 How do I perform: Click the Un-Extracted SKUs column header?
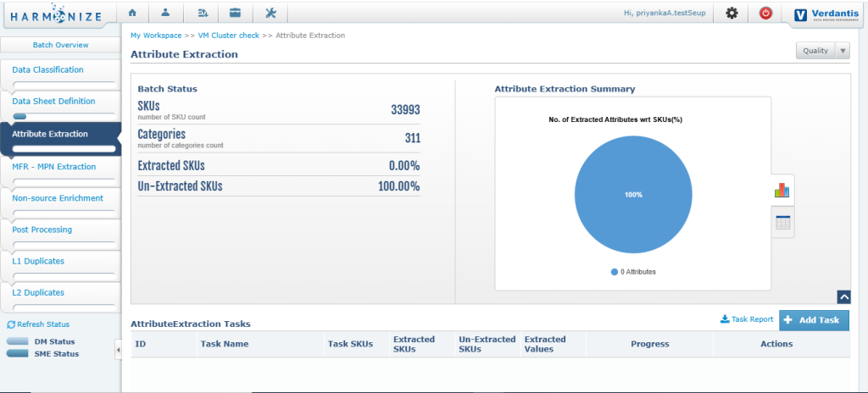click(487, 344)
